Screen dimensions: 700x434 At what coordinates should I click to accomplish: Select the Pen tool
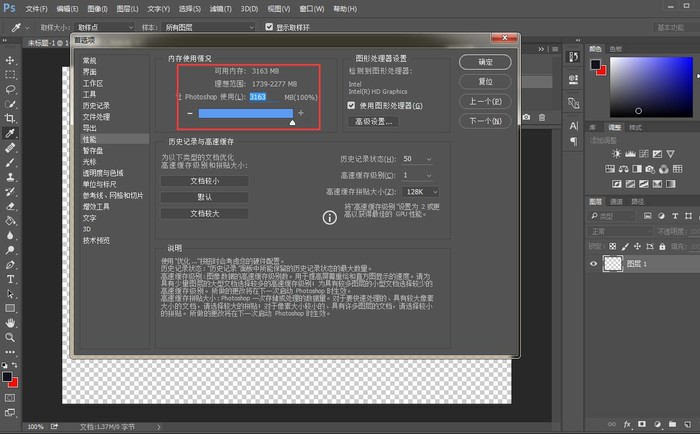(10, 265)
